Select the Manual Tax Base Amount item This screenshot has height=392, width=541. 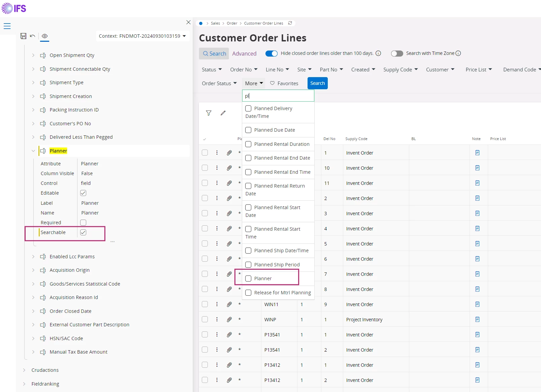pos(78,352)
